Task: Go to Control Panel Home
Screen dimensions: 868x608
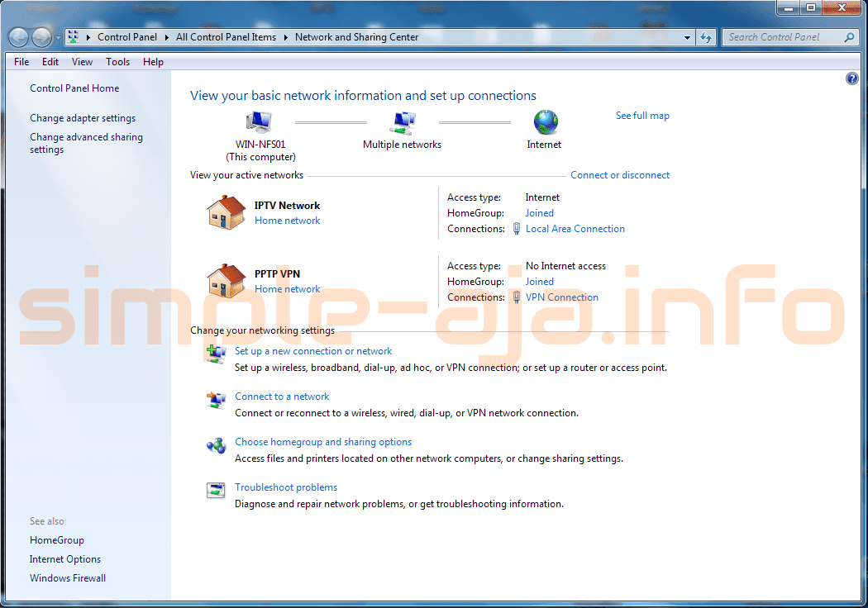Action: tap(74, 88)
